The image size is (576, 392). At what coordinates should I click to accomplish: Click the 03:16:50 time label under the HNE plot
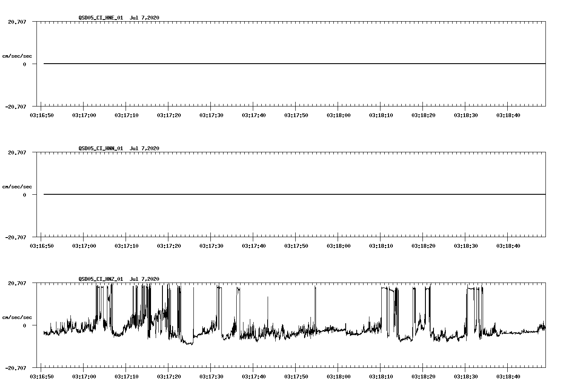coord(42,115)
